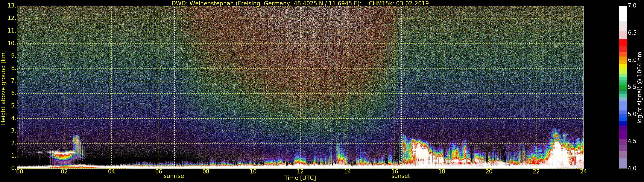Click the "02" time axis tick label
Image resolution: width=644 pixels, height=182 pixels.
(x=64, y=171)
